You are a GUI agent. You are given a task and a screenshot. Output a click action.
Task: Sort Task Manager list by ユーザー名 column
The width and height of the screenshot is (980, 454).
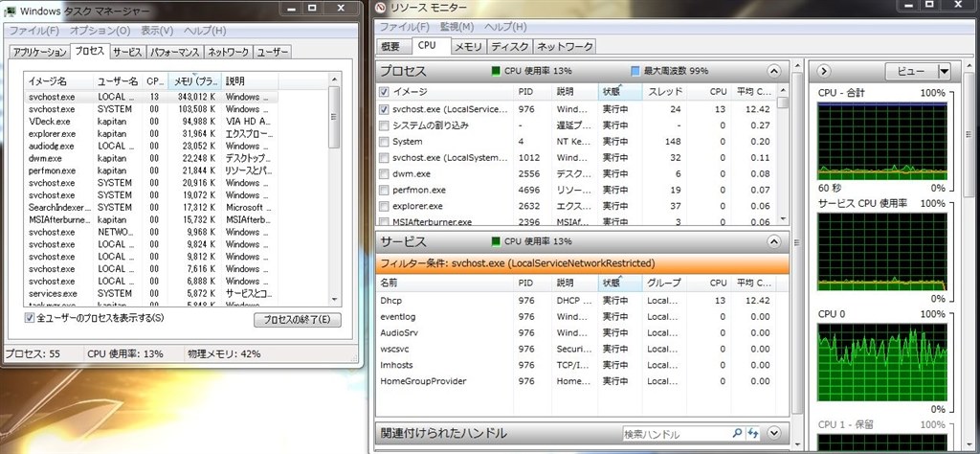[x=118, y=82]
